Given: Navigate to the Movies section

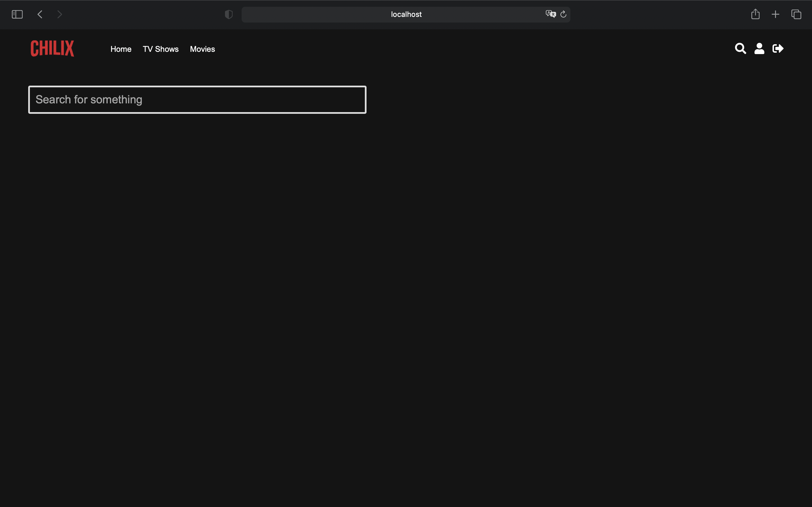Looking at the screenshot, I should pos(202,49).
